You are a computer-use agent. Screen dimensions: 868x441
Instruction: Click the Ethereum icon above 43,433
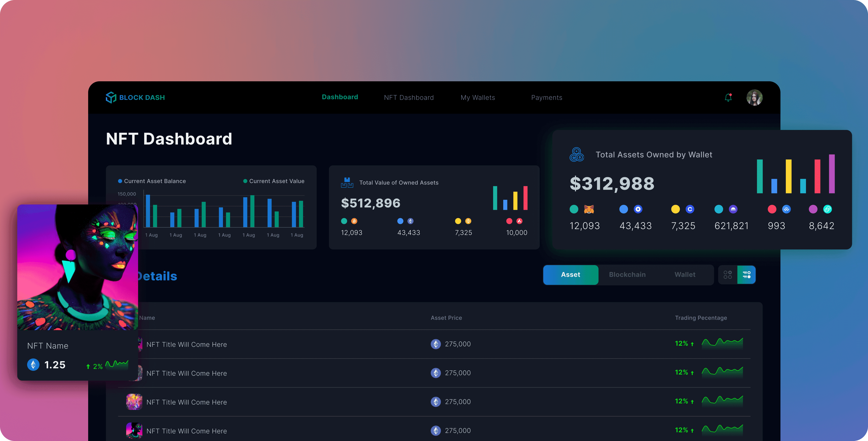(x=410, y=221)
